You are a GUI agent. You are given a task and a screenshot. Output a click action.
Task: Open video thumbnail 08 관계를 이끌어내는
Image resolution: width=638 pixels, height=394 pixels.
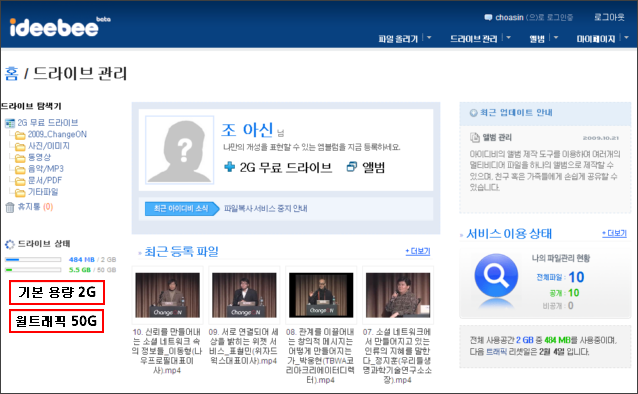click(x=321, y=295)
